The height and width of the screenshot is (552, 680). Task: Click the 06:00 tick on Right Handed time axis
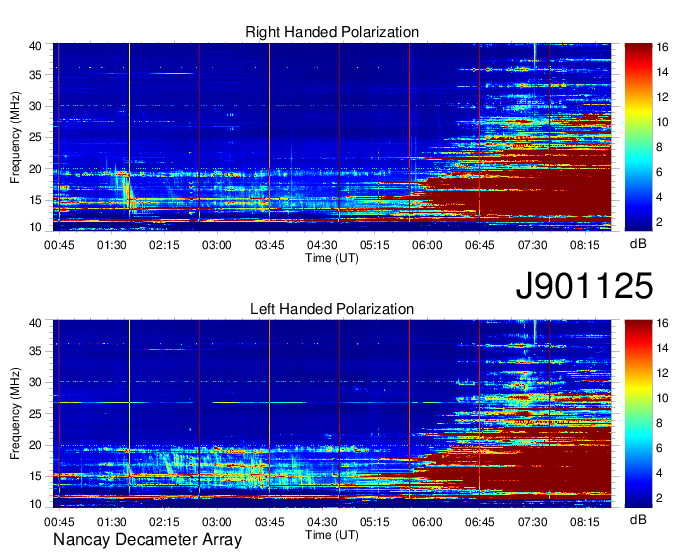(427, 245)
